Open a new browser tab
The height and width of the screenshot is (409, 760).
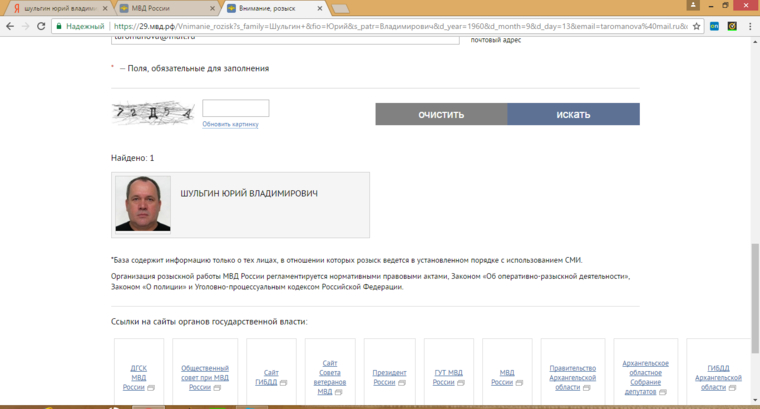coord(340,8)
